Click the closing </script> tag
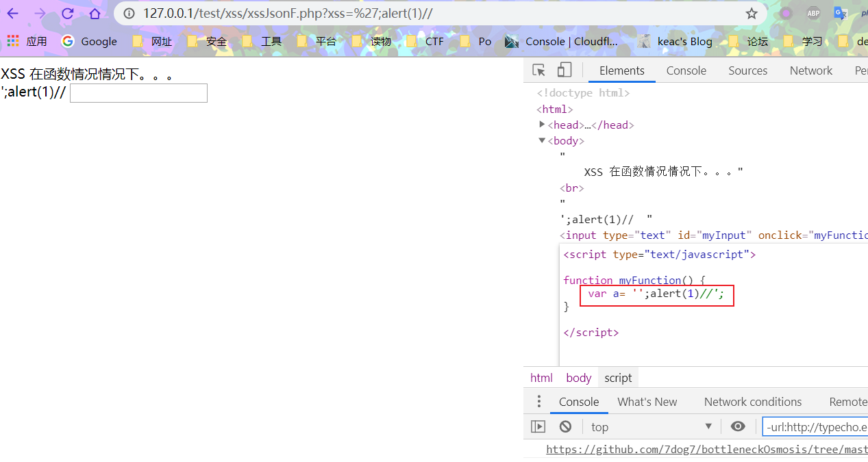Screen dimensions: 868x462 pyautogui.click(x=591, y=333)
